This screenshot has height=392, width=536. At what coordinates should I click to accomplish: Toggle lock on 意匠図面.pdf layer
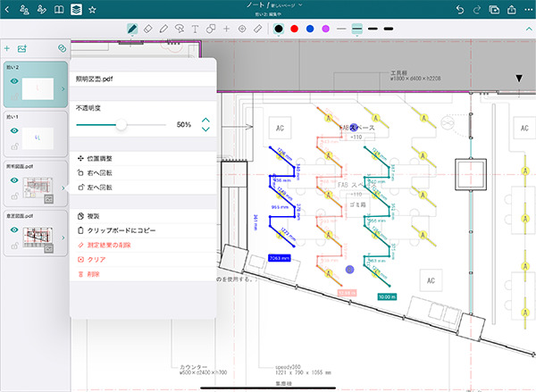tap(14, 246)
